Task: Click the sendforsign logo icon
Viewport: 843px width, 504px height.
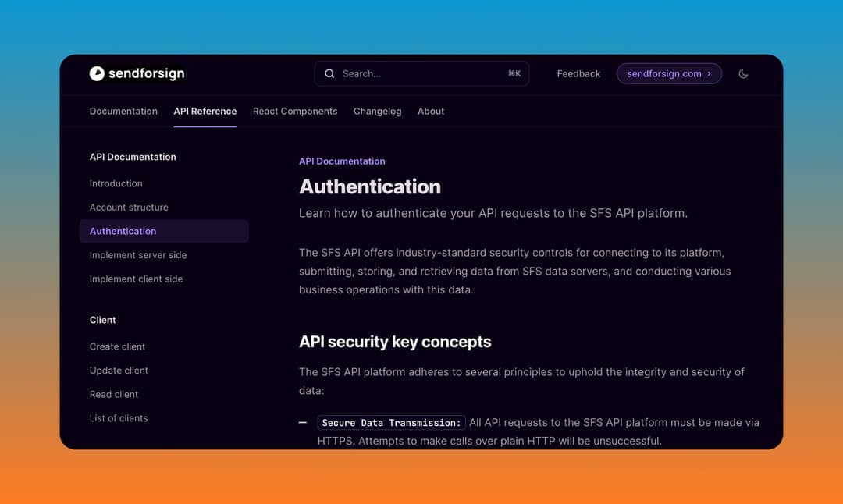Action: 97,73
